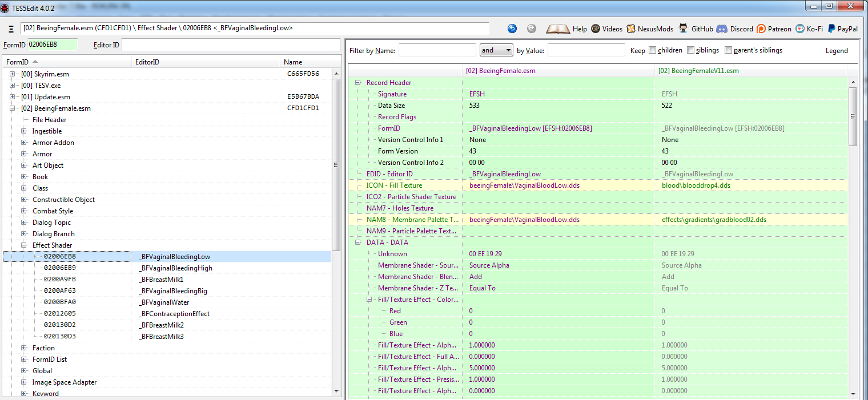Open Help book icon
Screen dimensions: 868x400
(x=558, y=29)
